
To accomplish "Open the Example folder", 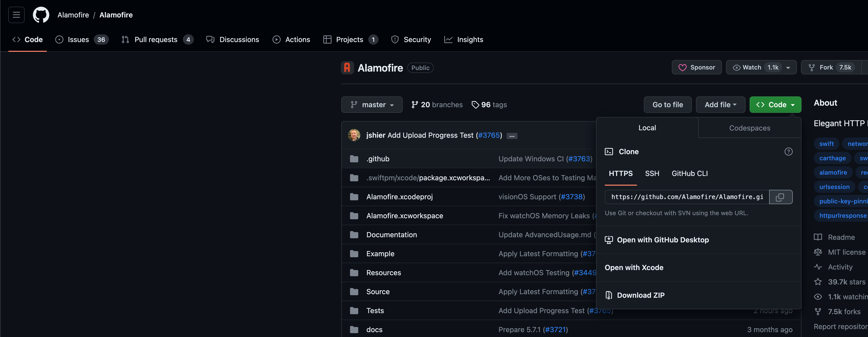I will pyautogui.click(x=380, y=254).
